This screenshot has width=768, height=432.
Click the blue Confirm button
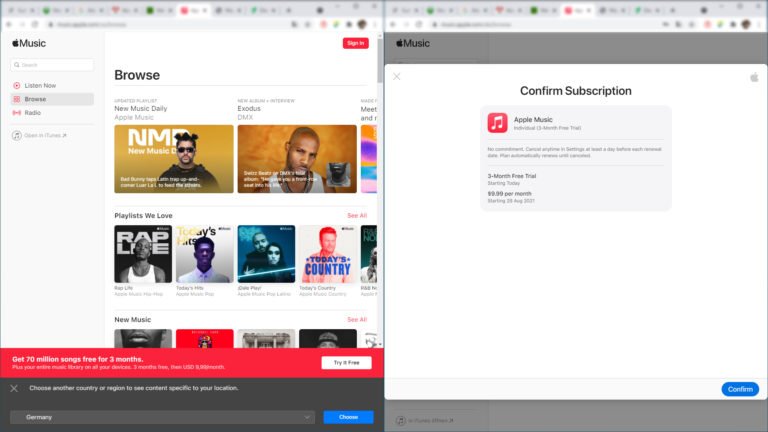click(x=740, y=389)
